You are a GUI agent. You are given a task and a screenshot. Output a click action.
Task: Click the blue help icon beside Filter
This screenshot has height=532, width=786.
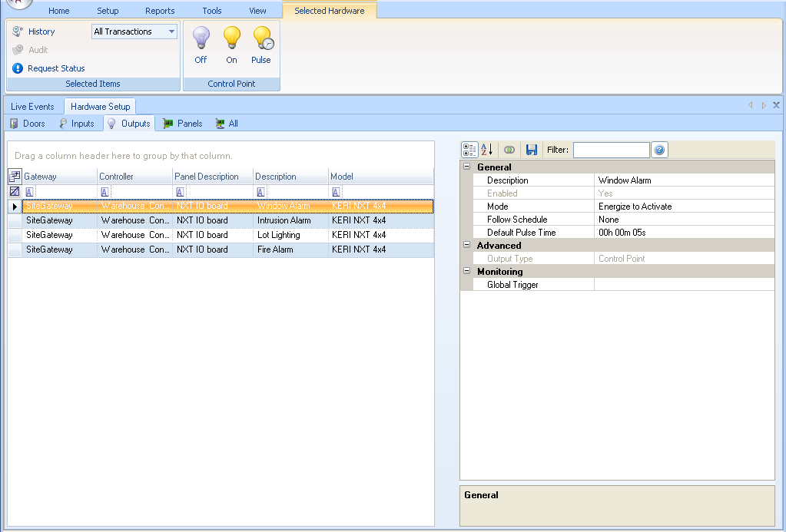(x=659, y=150)
